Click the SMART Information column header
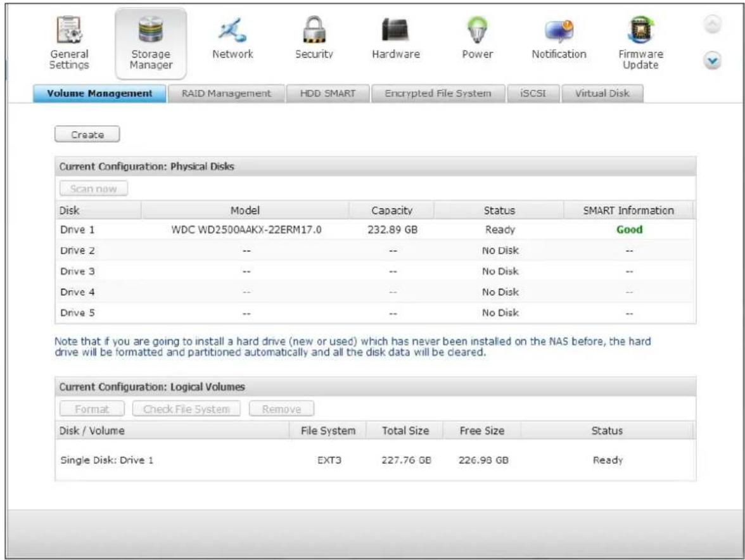This screenshot has height=560, width=745. (x=628, y=210)
